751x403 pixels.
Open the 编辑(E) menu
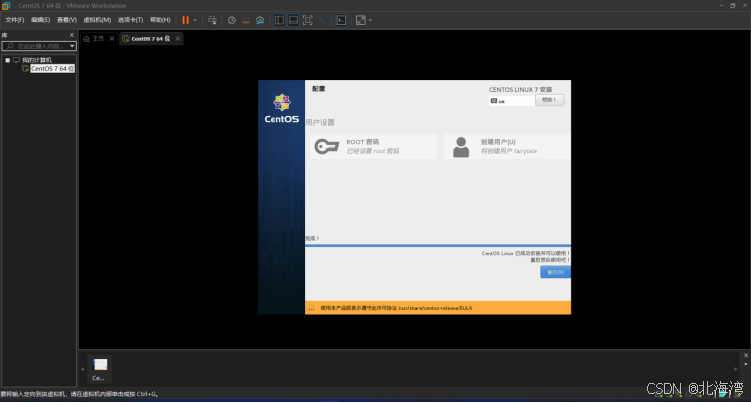point(40,20)
